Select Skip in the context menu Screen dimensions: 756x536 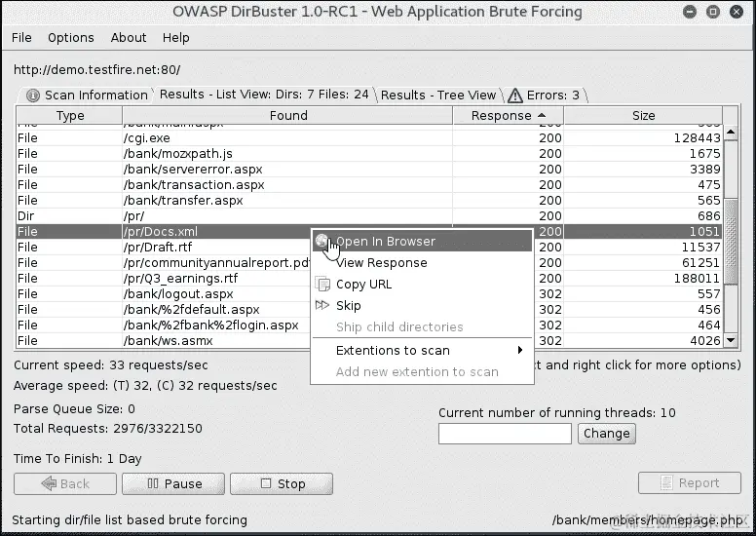coord(423,305)
